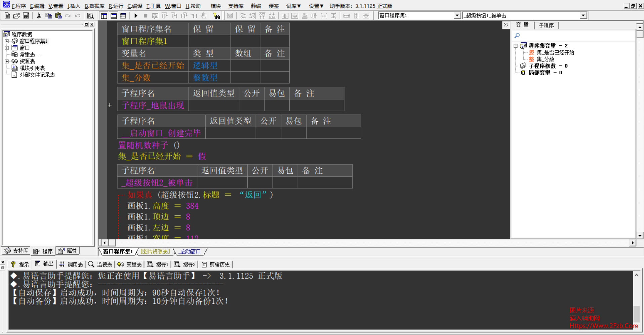The height and width of the screenshot is (335, 644).
Task: Click the equal width sizing icon
Action: tap(347, 15)
